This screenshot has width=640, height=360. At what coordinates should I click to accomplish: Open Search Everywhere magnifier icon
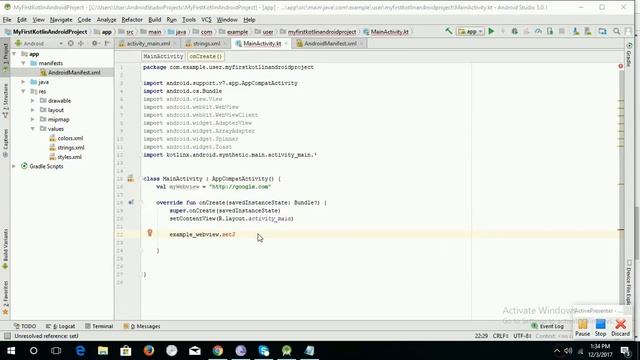click(617, 31)
